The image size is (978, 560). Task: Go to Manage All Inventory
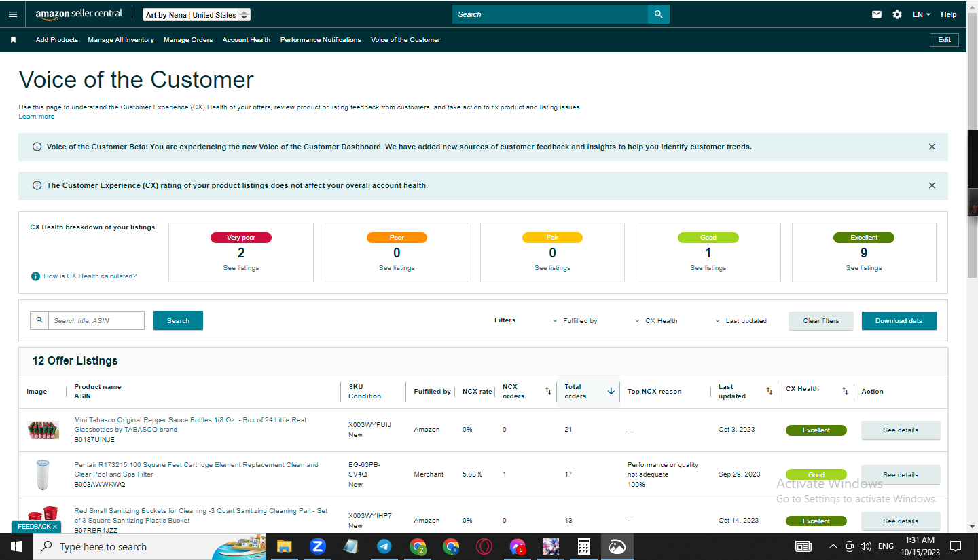click(121, 40)
